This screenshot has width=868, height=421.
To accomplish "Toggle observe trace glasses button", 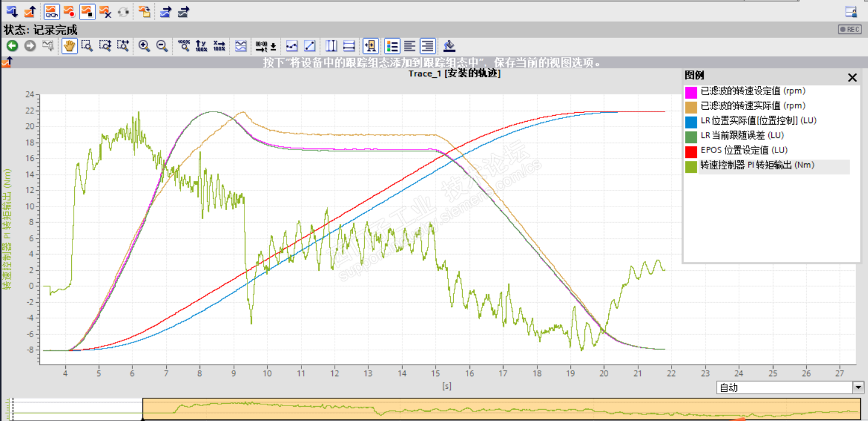I will click(52, 11).
